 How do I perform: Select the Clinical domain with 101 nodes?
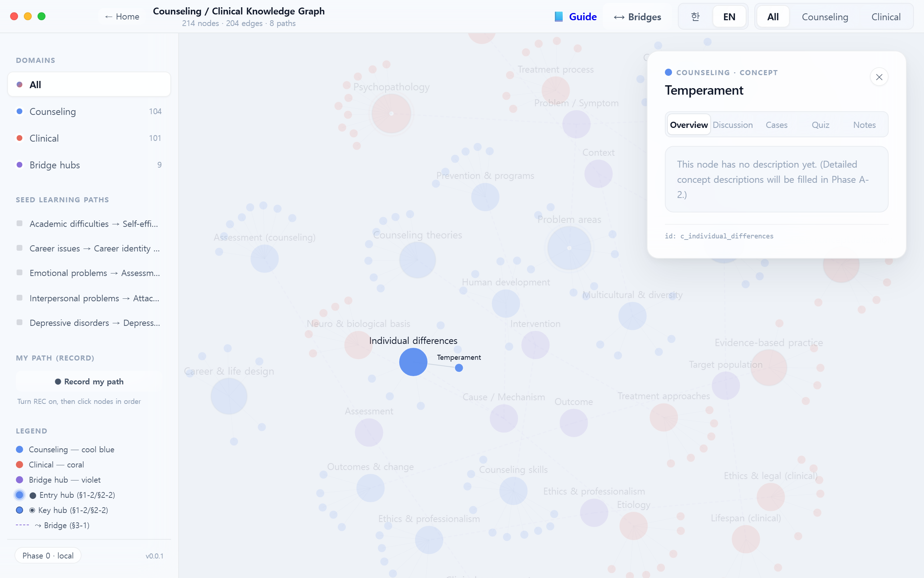(x=89, y=138)
